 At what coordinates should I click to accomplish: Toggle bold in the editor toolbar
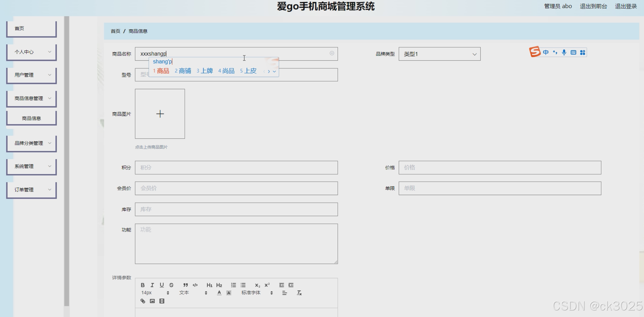(x=143, y=285)
